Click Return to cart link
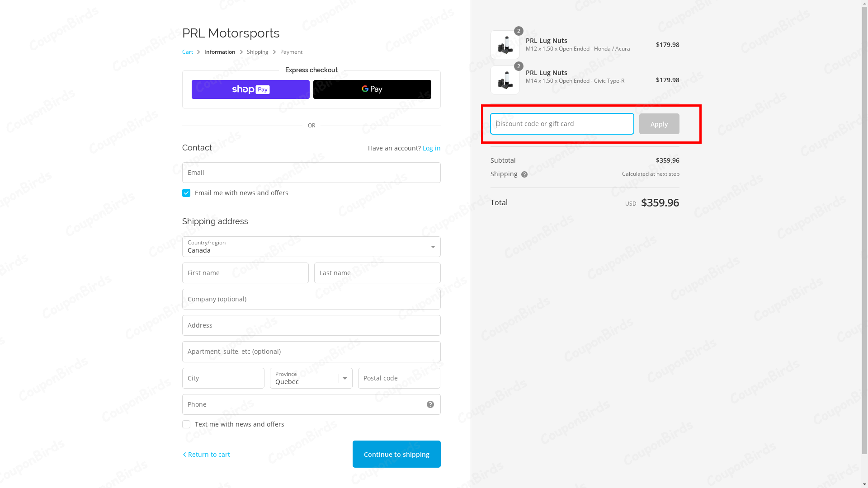868x488 pixels. [x=206, y=455]
